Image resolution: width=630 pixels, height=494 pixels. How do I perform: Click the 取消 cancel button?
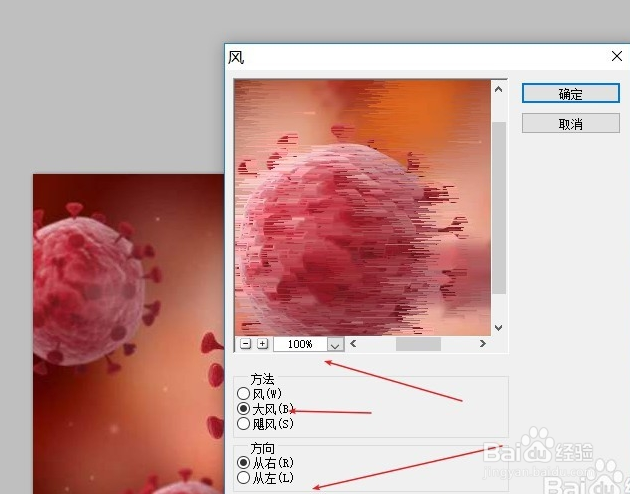point(571,123)
